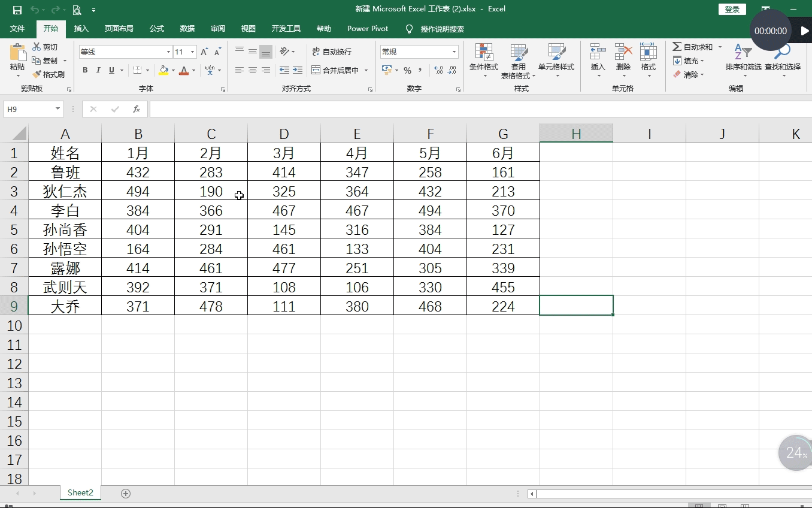Click the Cut (剪切) scissors icon

coord(37,47)
